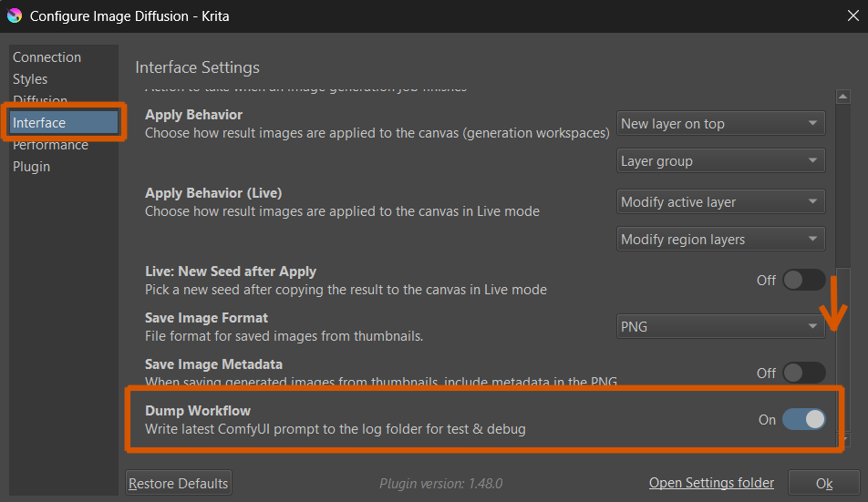Close the Configure Image Diffusion dialog

853,15
